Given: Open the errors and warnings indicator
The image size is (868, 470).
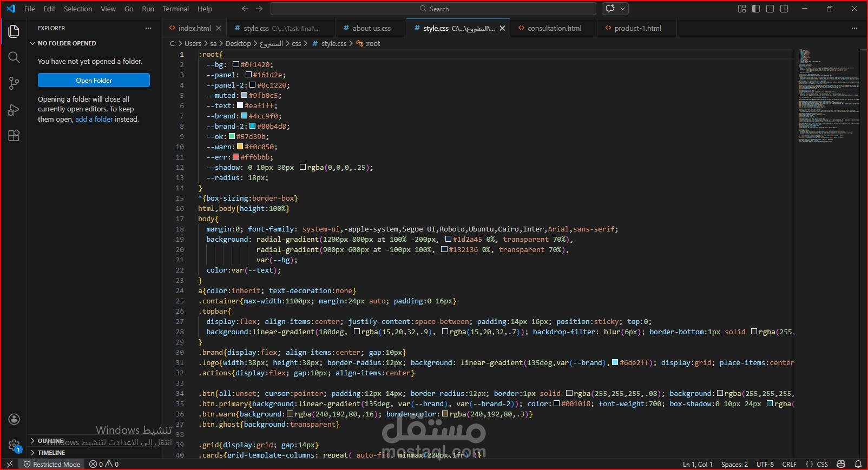Looking at the screenshot, I should pos(104,464).
